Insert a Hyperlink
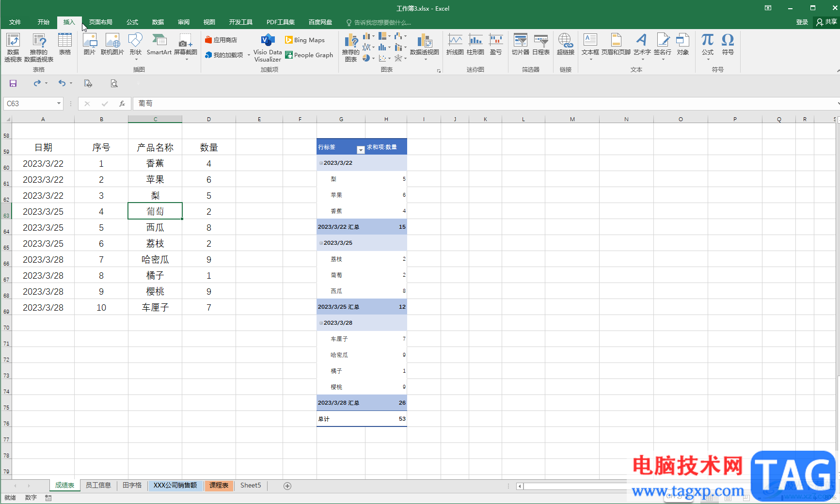 pyautogui.click(x=566, y=44)
